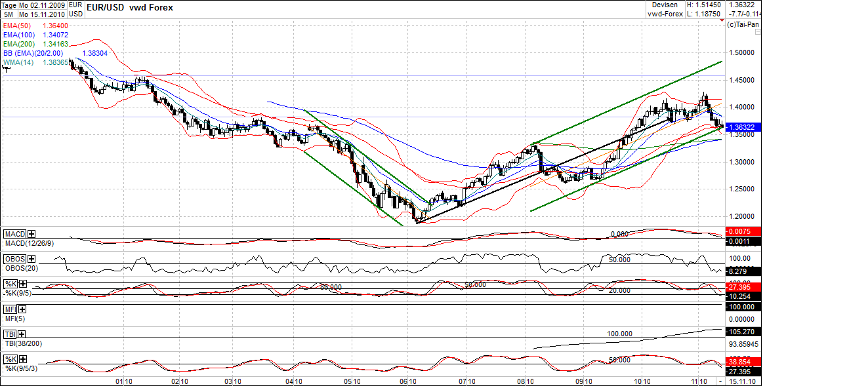868x386 pixels.
Task: Click the highlighted 1.36322 price box on axis
Action: coord(745,126)
